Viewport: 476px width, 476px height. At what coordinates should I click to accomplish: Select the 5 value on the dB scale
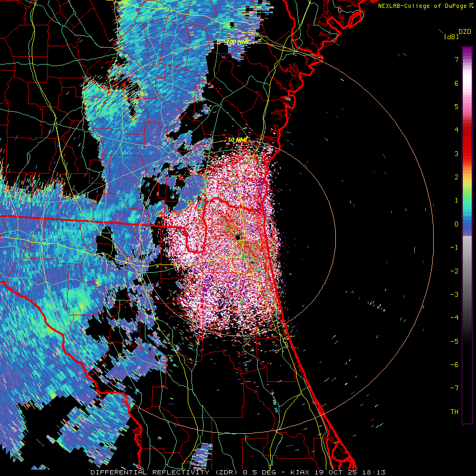(456, 106)
